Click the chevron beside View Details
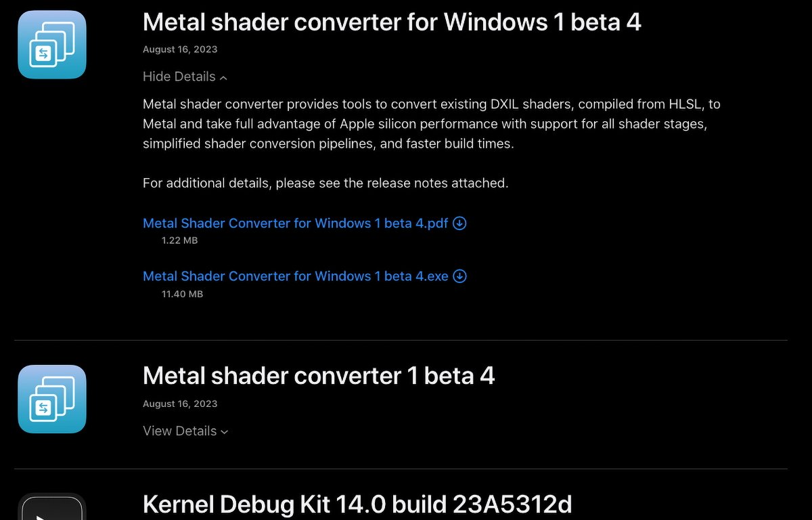This screenshot has height=520, width=812. pyautogui.click(x=225, y=431)
